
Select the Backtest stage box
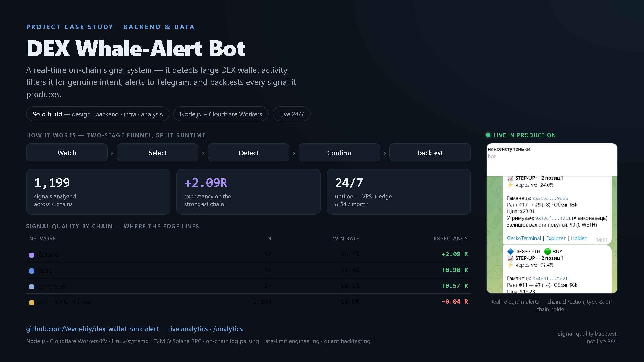click(430, 153)
